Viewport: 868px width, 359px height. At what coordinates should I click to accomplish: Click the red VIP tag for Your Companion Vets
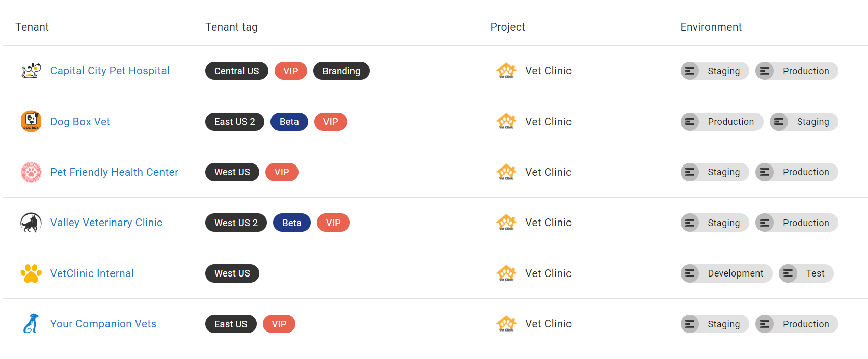[x=279, y=324]
